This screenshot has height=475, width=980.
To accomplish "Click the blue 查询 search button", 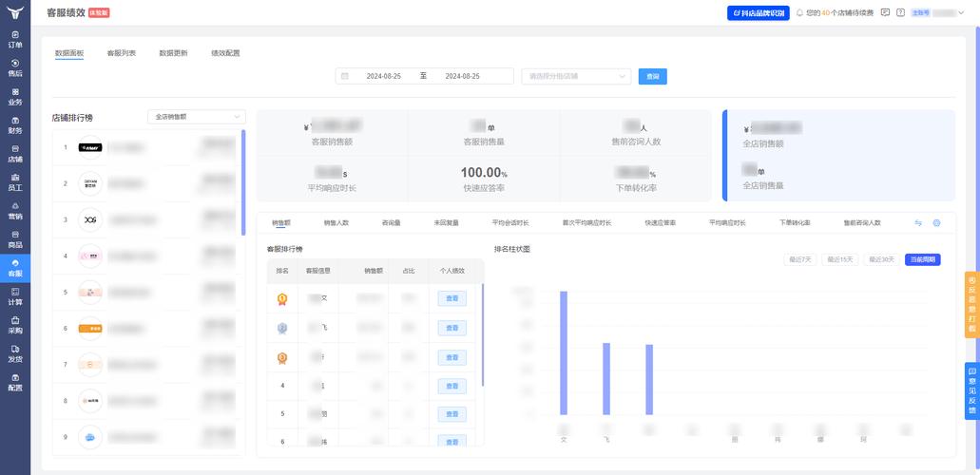I will (652, 76).
